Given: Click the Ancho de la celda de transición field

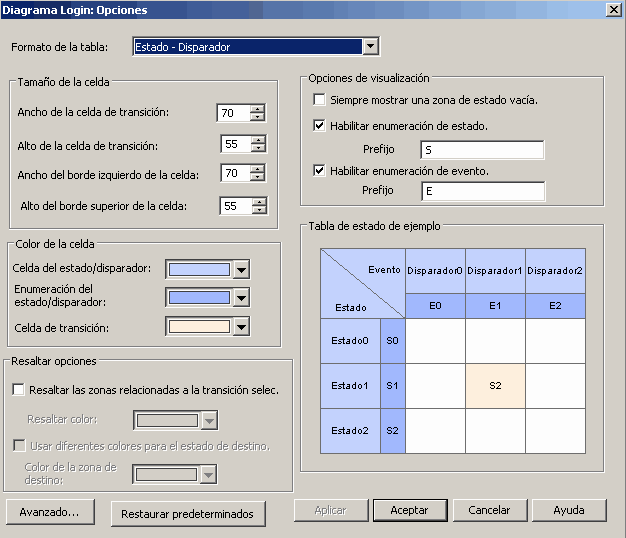Looking at the screenshot, I should point(234,113).
